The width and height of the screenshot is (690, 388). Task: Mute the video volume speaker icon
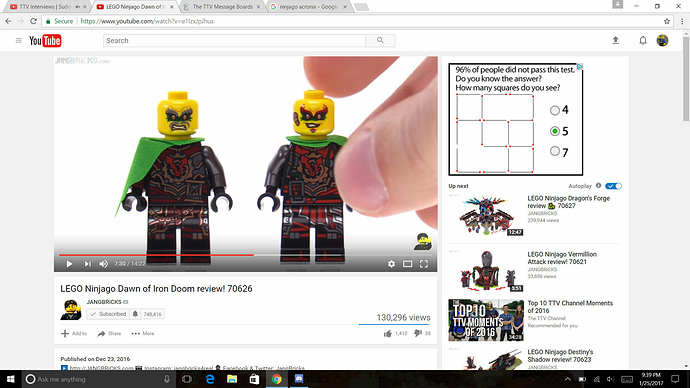[103, 264]
